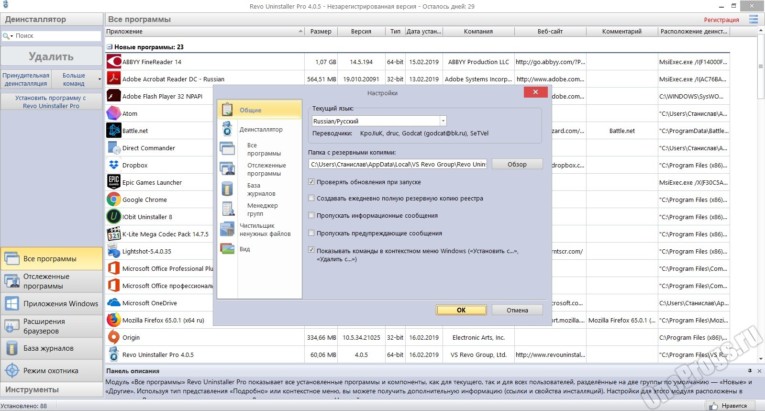765x411 pixels.
Task: Sort by Размер column header
Action: (321, 31)
